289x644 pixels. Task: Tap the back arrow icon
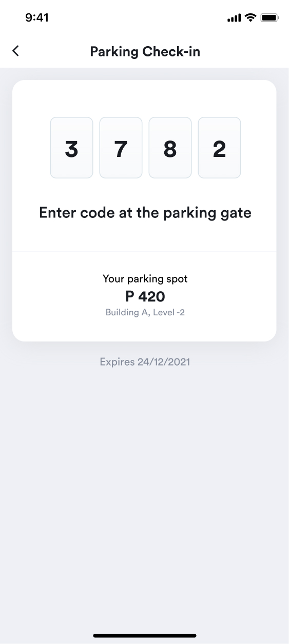click(x=16, y=51)
